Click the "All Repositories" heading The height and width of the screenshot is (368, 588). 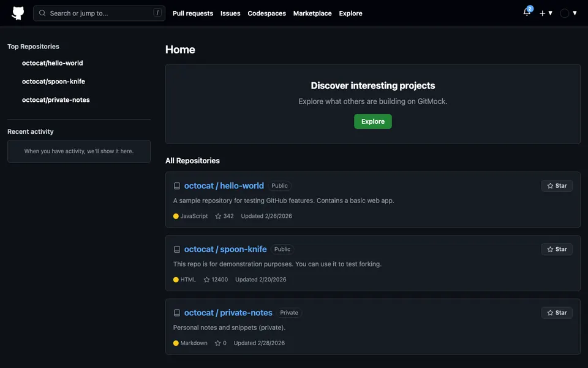click(192, 161)
